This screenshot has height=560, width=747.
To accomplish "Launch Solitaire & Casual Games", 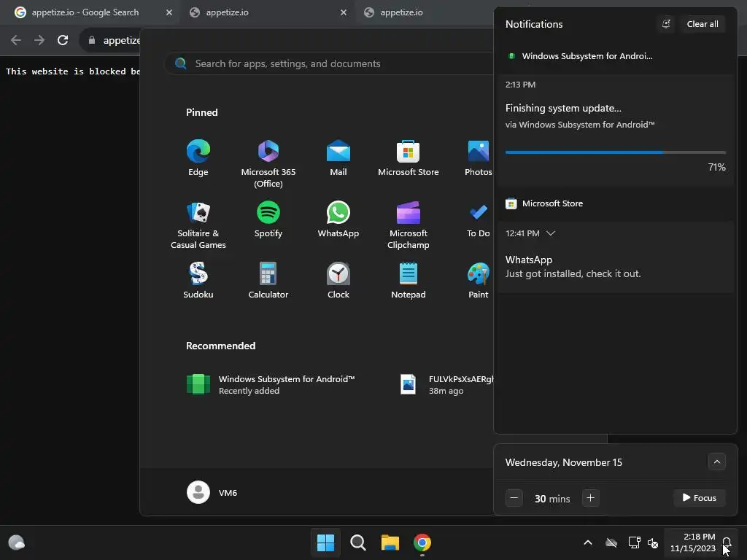I will coord(198,225).
